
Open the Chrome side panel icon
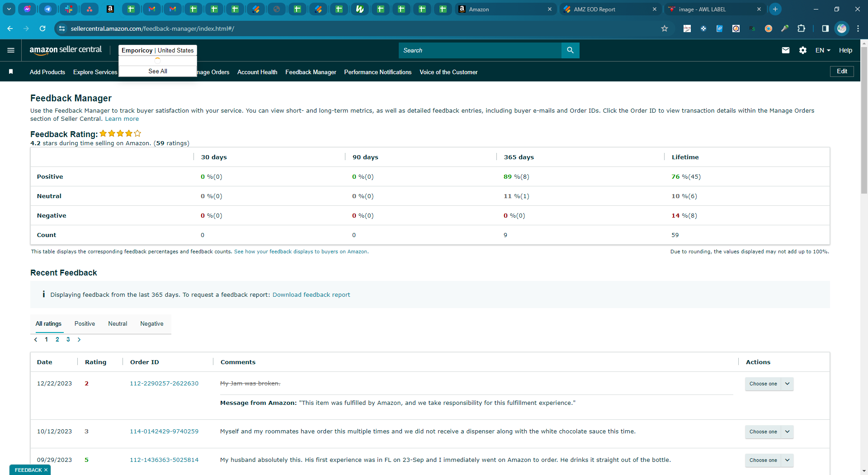point(825,28)
